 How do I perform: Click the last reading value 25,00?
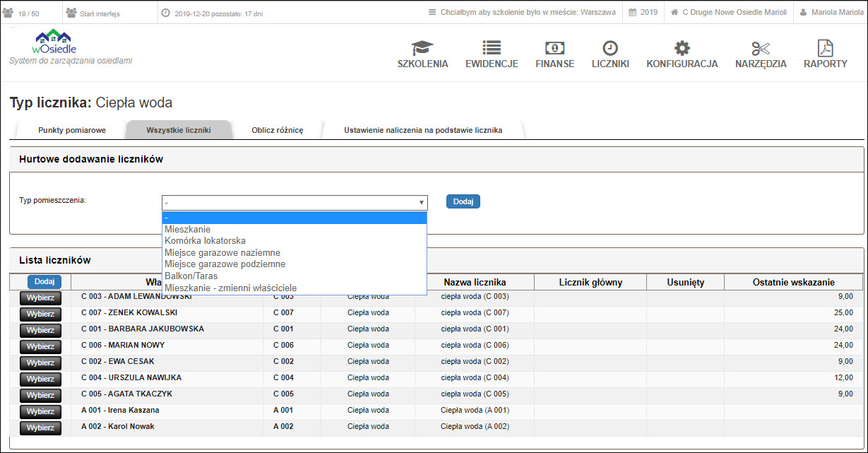click(843, 312)
